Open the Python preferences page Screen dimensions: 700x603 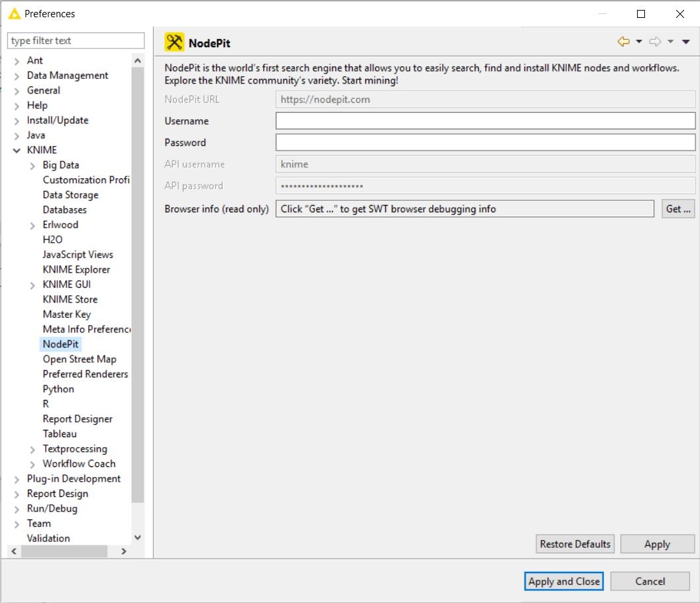tap(58, 389)
